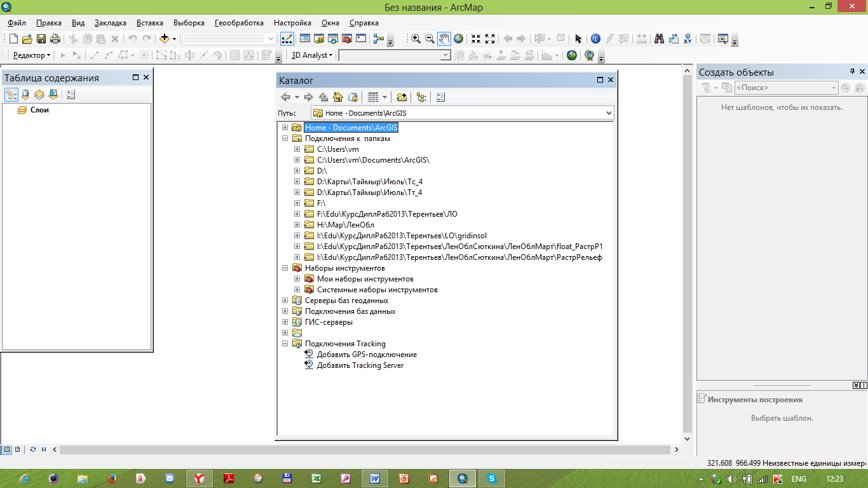Select the Zoom Out tool

(x=430, y=39)
